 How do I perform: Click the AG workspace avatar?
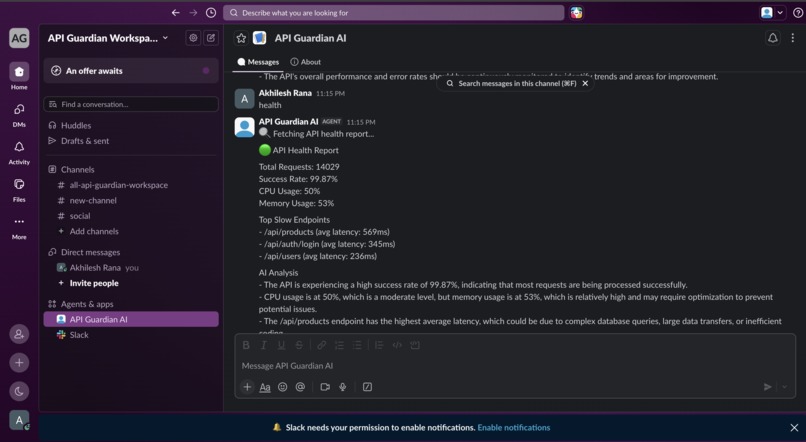pyautogui.click(x=19, y=38)
